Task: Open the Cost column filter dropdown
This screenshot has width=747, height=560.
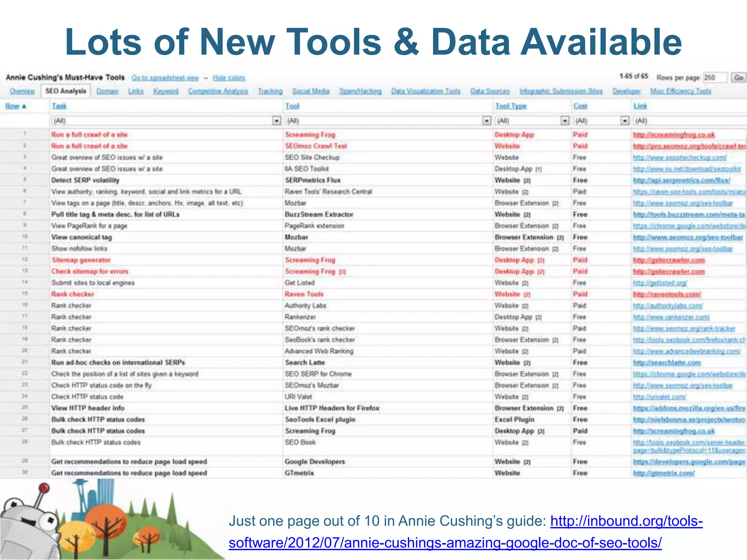Action: (625, 121)
